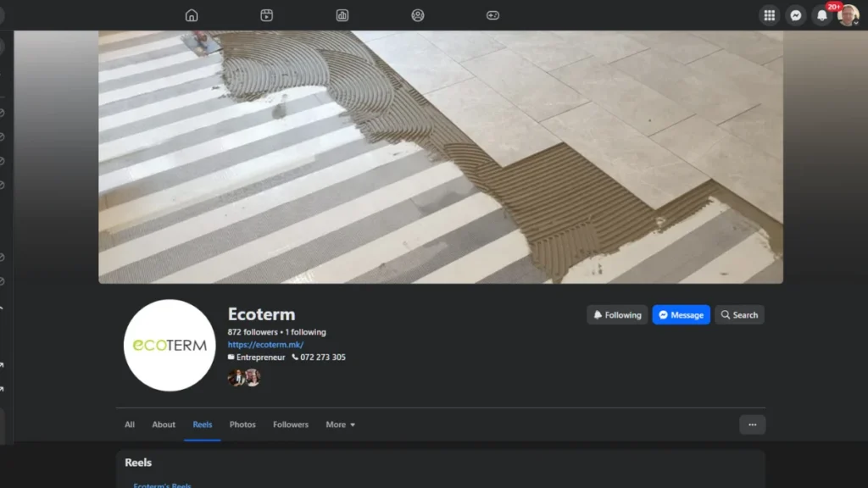Open the notifications bell with 20+ badge

coord(822,15)
